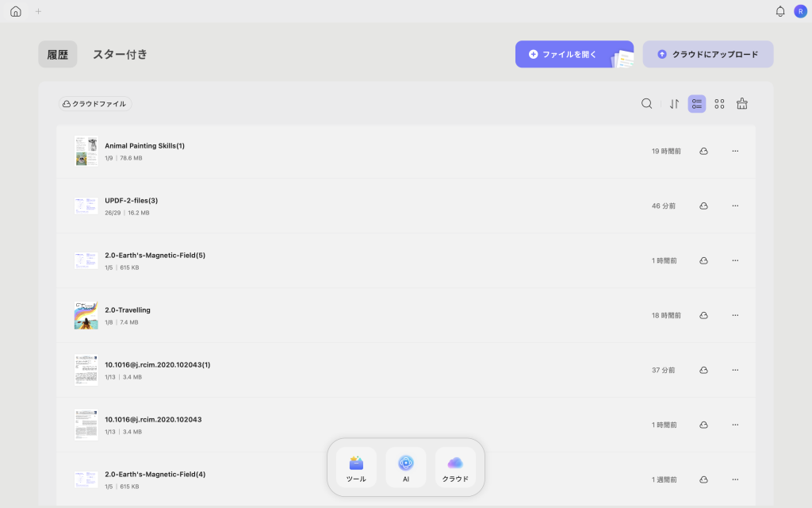The width and height of the screenshot is (812, 508).
Task: Open more options for Animal Painting Skills(1)
Action: [735, 152]
